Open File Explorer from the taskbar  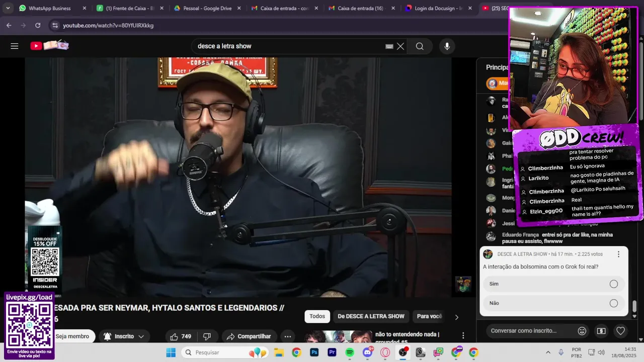(x=278, y=352)
